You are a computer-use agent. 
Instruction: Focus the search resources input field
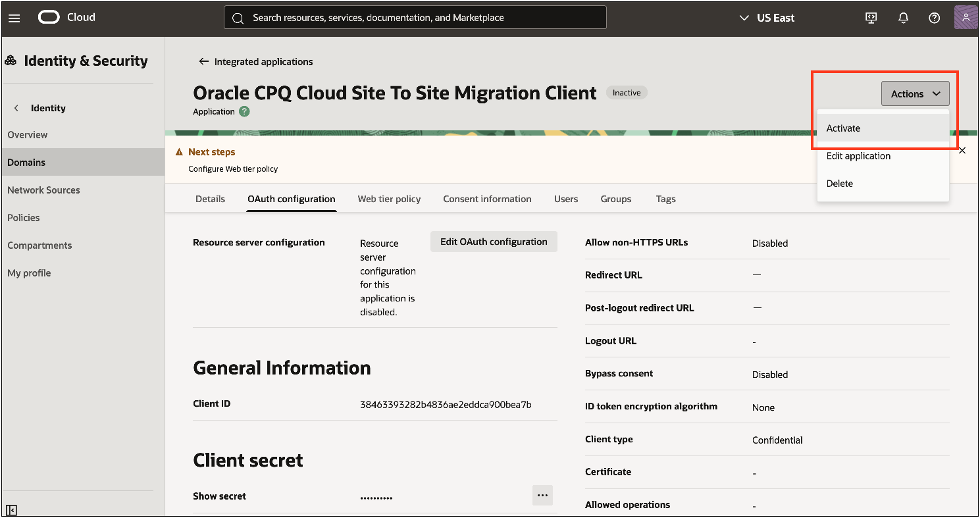(x=415, y=18)
